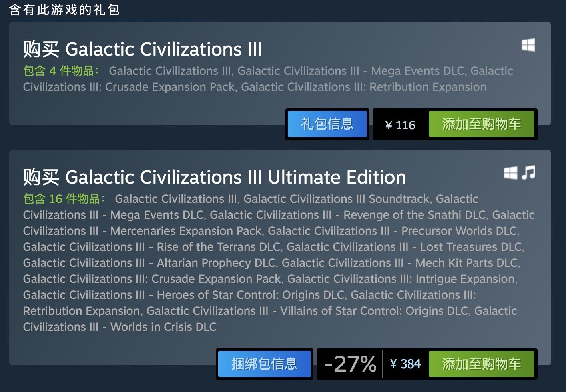Viewport: 566px width, 392px height.
Task: Click the Intrigue Expansion entry in Ultimate Edition
Action: (x=401, y=279)
